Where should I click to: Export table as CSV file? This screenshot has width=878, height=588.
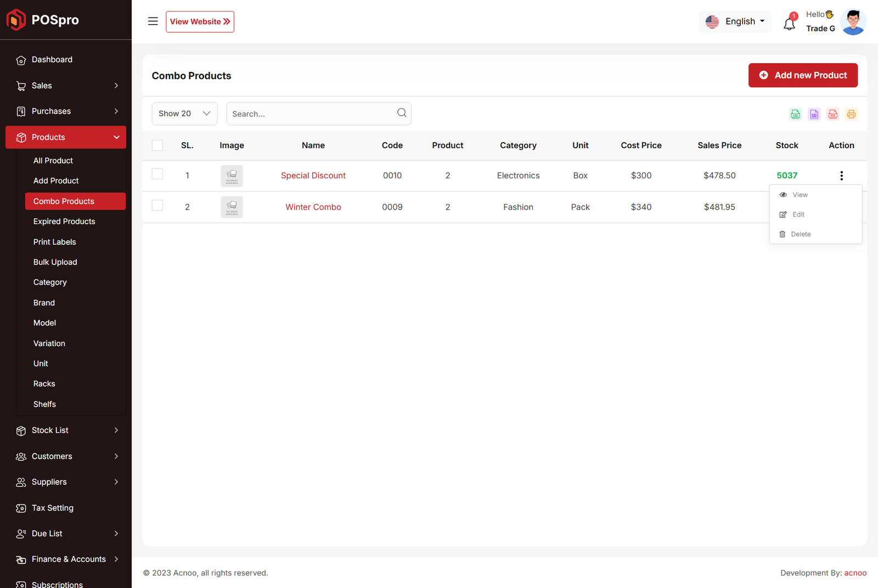(x=795, y=114)
